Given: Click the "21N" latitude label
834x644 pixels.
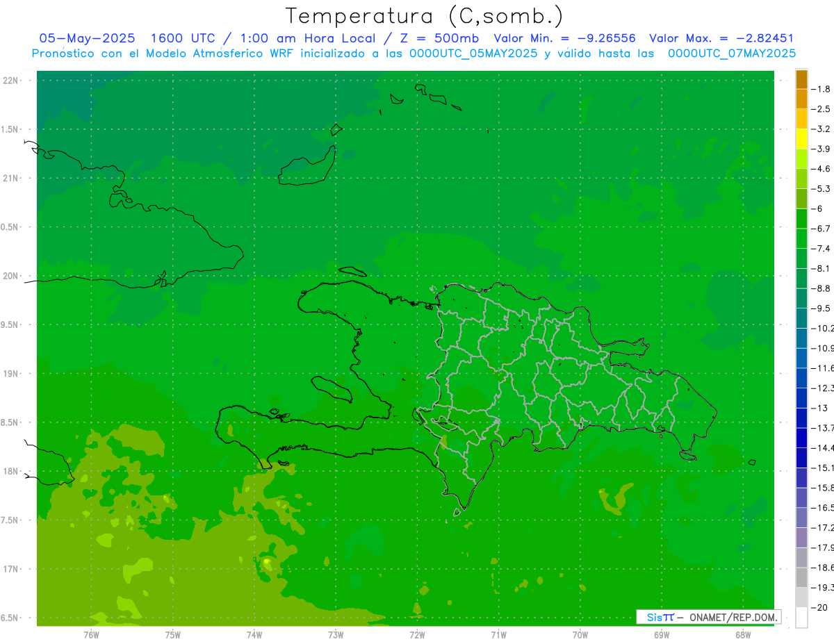Looking at the screenshot, I should point(10,179).
